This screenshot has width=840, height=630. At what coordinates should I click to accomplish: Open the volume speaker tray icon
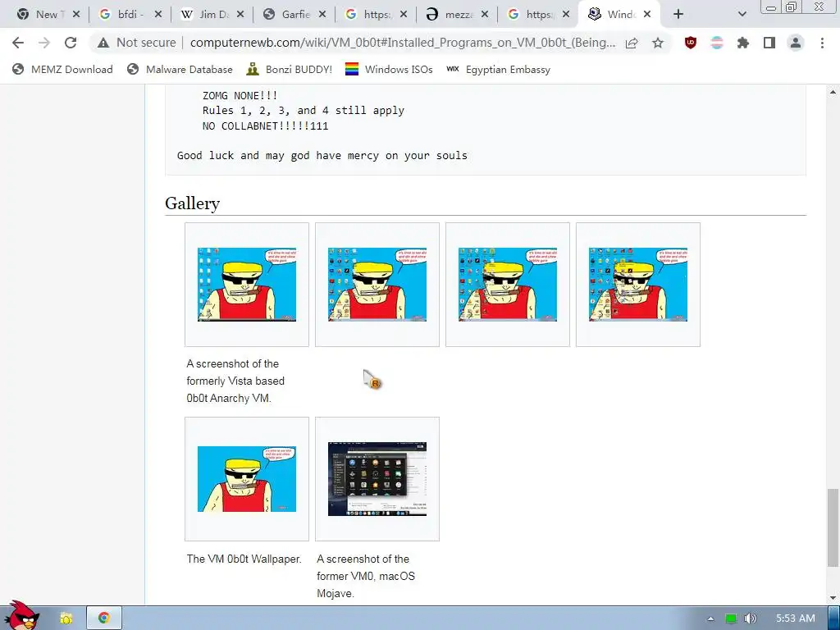751,619
